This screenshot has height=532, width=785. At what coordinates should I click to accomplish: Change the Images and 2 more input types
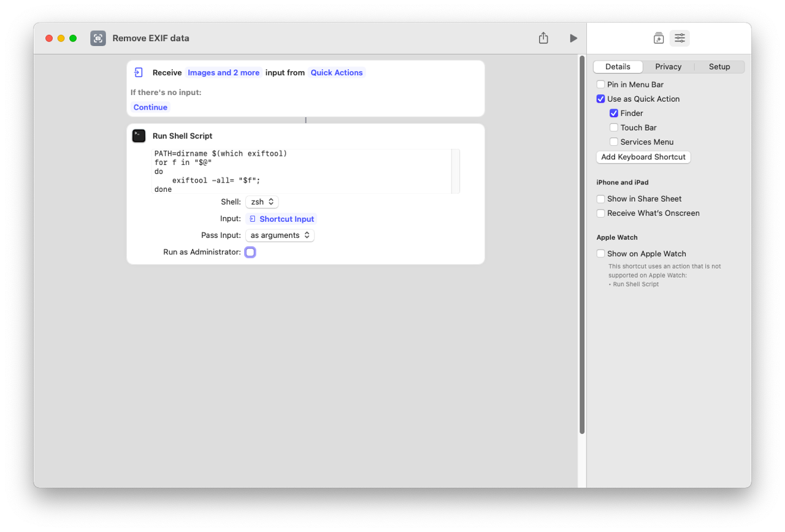coord(223,72)
